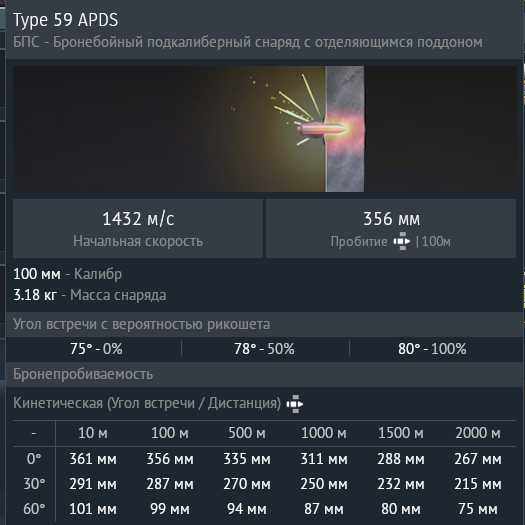Click the 1432 м/с initial velocity panel
525x525 pixels.
(138, 228)
